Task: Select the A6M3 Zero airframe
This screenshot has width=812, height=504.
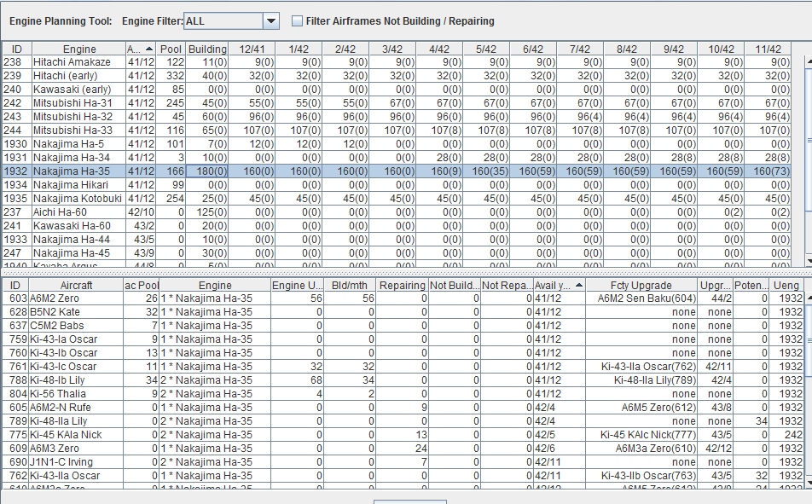Action: click(403, 448)
